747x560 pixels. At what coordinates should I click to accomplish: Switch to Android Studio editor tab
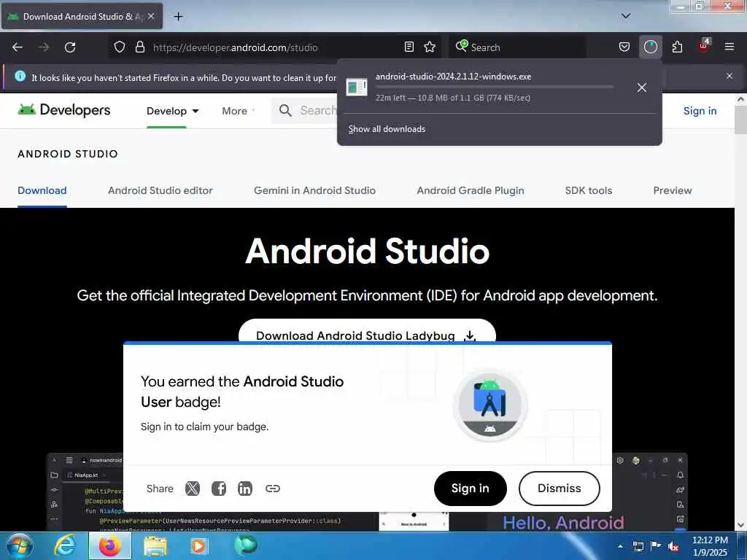tap(160, 190)
